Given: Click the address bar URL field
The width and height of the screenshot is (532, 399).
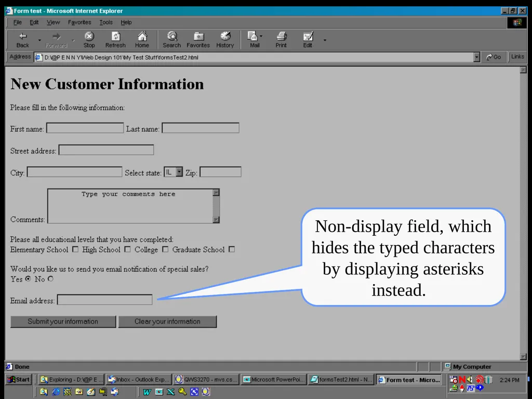Looking at the screenshot, I should click(255, 57).
